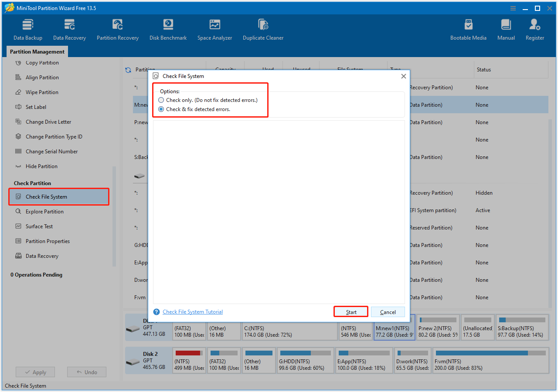This screenshot has height=392, width=558.
Task: Click the Bootable Media icon
Action: coord(468,28)
